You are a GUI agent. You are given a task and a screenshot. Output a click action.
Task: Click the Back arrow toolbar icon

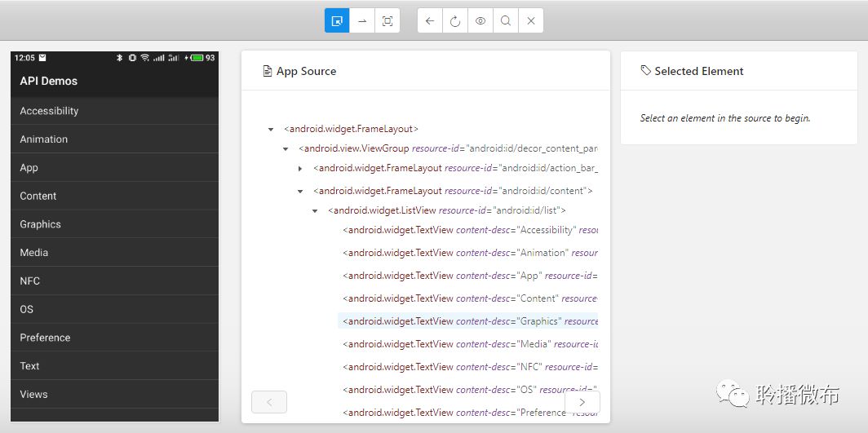(x=430, y=21)
